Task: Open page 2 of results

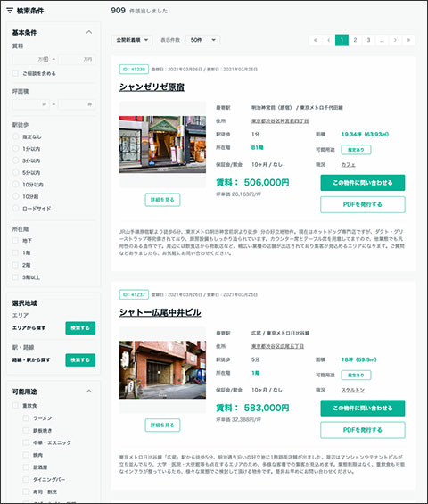Action: click(x=355, y=40)
